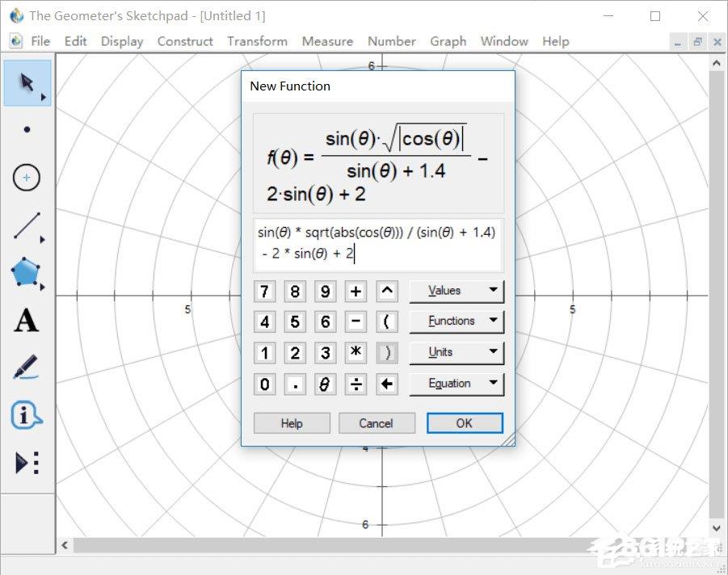
Task: Click the multiply asterisk key
Action: 356,353
